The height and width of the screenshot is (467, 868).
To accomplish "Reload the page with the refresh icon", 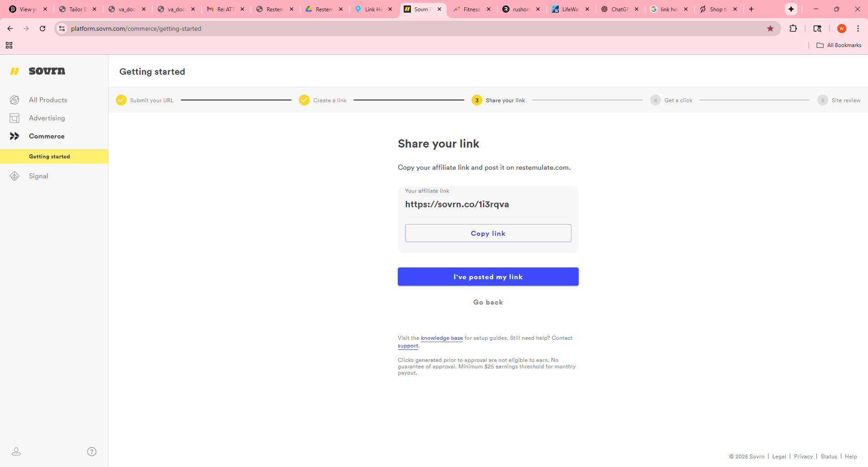I will pos(42,29).
